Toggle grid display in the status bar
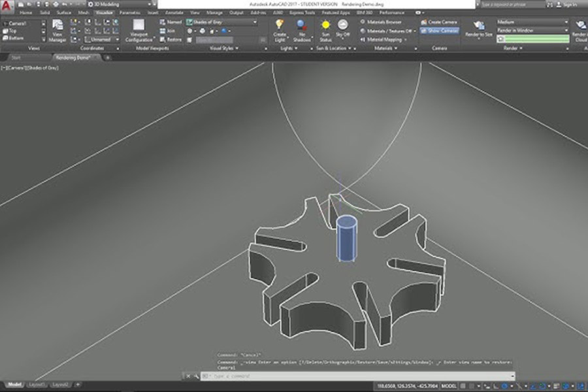Image resolution: width=588 pixels, height=392 pixels. [463, 385]
